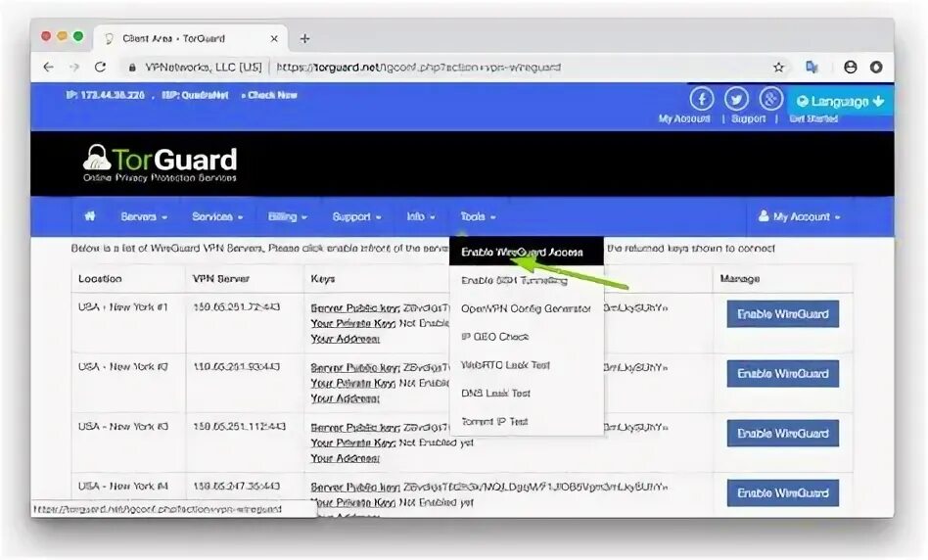928x560 pixels.
Task: Expand the Servers menu
Action: tap(144, 216)
